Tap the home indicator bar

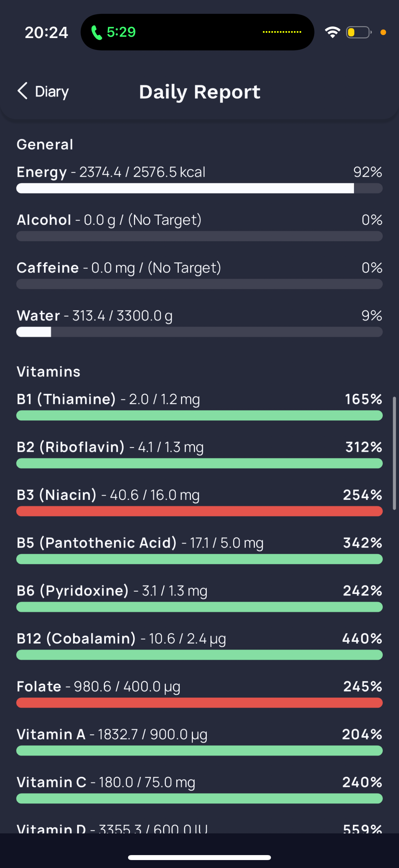[x=199, y=857]
